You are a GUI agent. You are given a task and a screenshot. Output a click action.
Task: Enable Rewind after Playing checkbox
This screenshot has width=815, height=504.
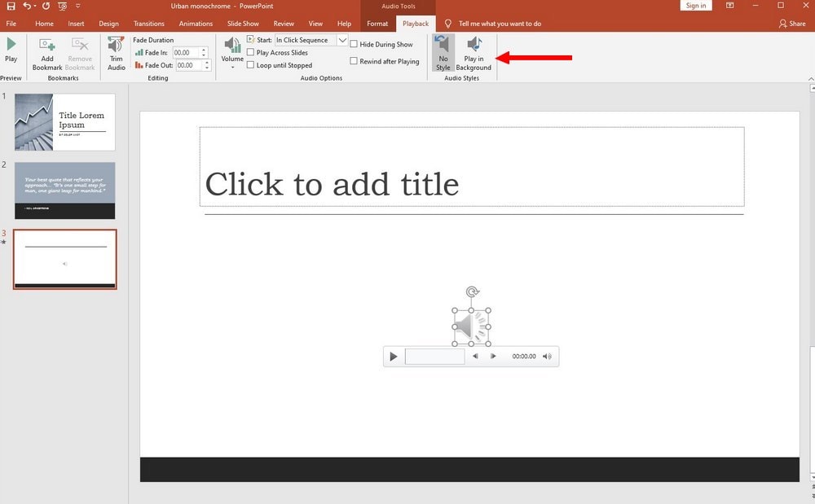354,61
